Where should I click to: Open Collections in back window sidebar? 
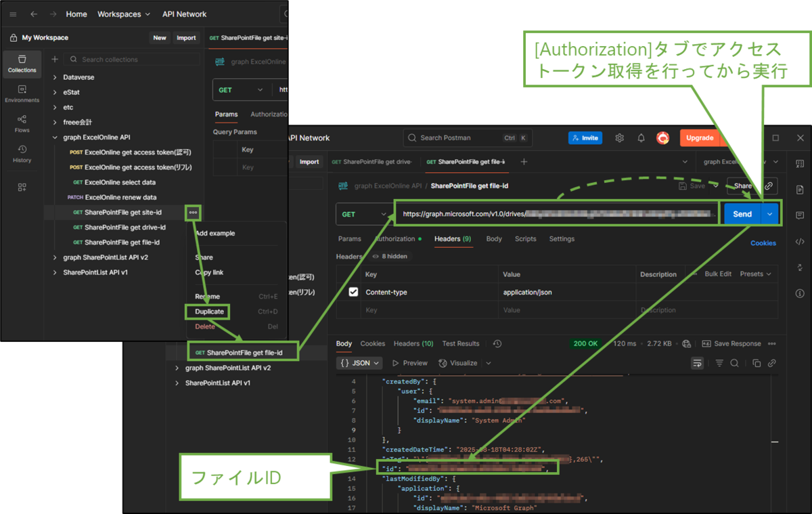coord(22,64)
